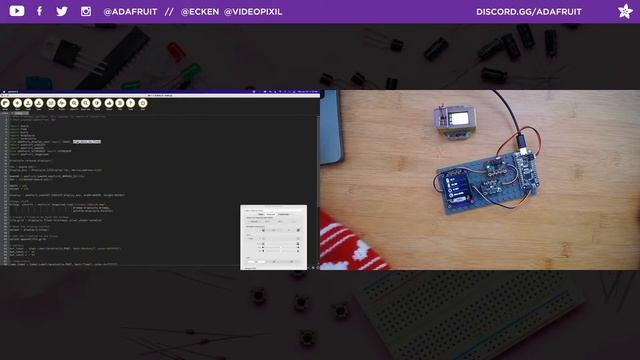
Task: Click the Zoom-out magnifier button
Action: pos(85,104)
